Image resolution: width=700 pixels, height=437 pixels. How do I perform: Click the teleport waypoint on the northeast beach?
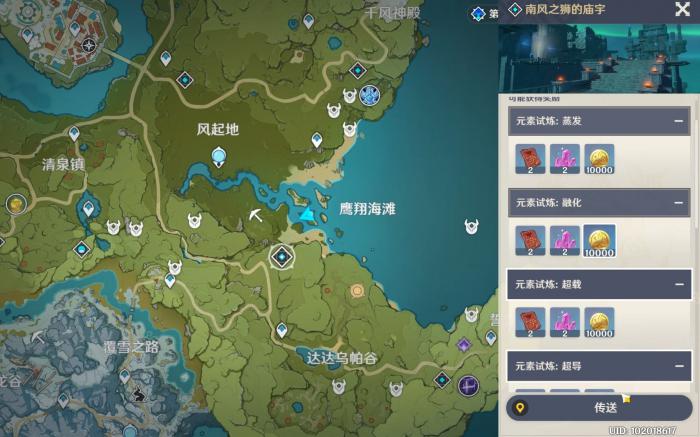click(x=317, y=140)
